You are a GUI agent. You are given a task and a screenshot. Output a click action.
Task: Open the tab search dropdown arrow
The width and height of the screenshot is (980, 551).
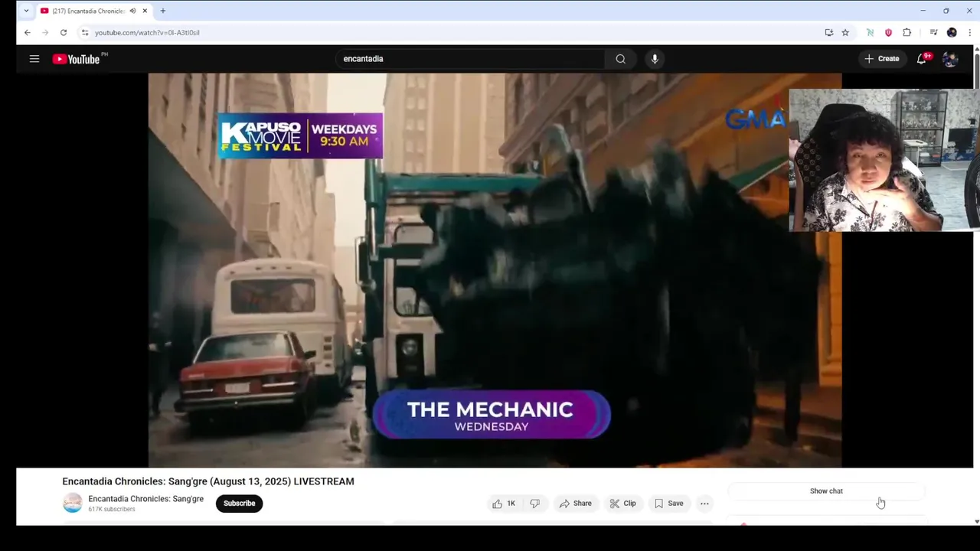pos(26,11)
